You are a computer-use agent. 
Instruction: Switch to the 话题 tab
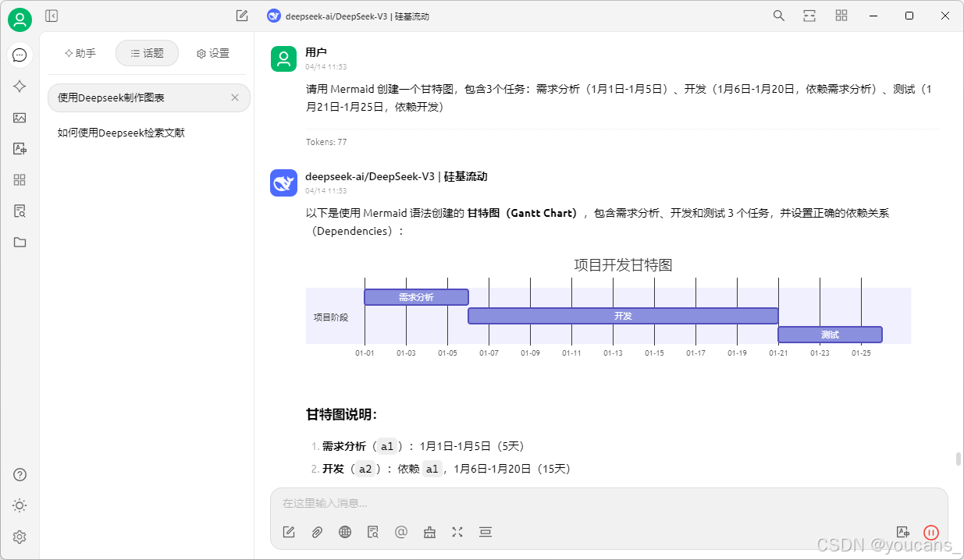tap(147, 53)
